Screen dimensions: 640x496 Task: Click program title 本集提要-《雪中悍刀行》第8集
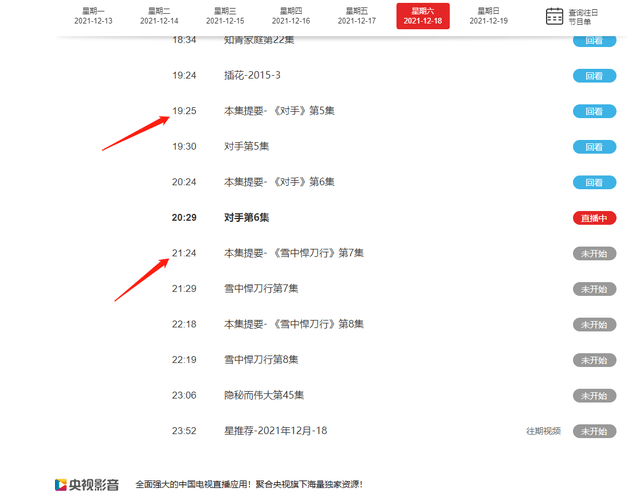(294, 324)
